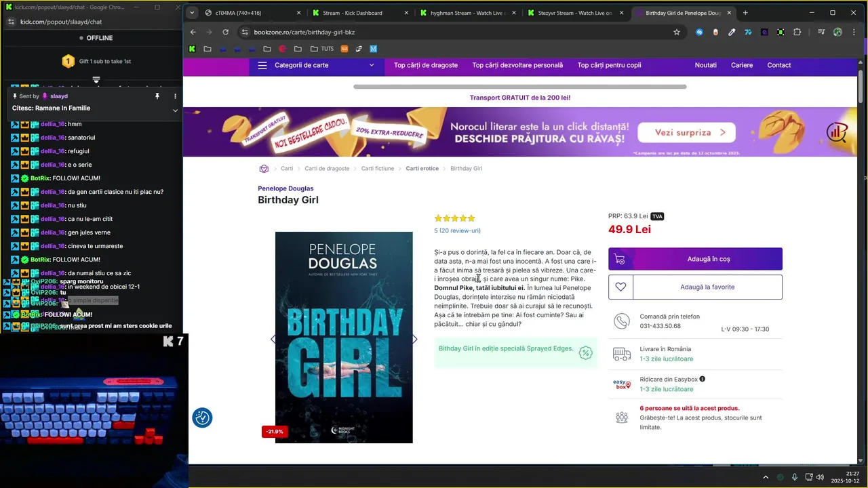Switch to the cT04MA (740×416) tab
The width and height of the screenshot is (868, 488).
click(254, 13)
